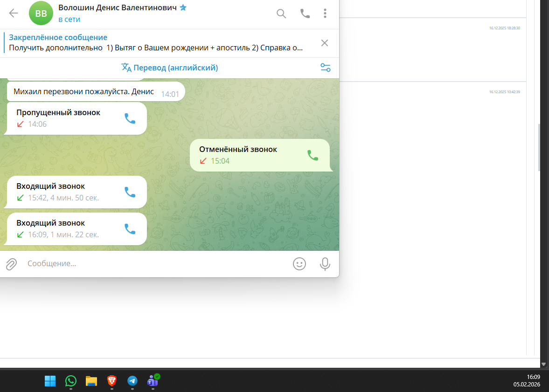Open Telegram from the taskbar

point(132,381)
